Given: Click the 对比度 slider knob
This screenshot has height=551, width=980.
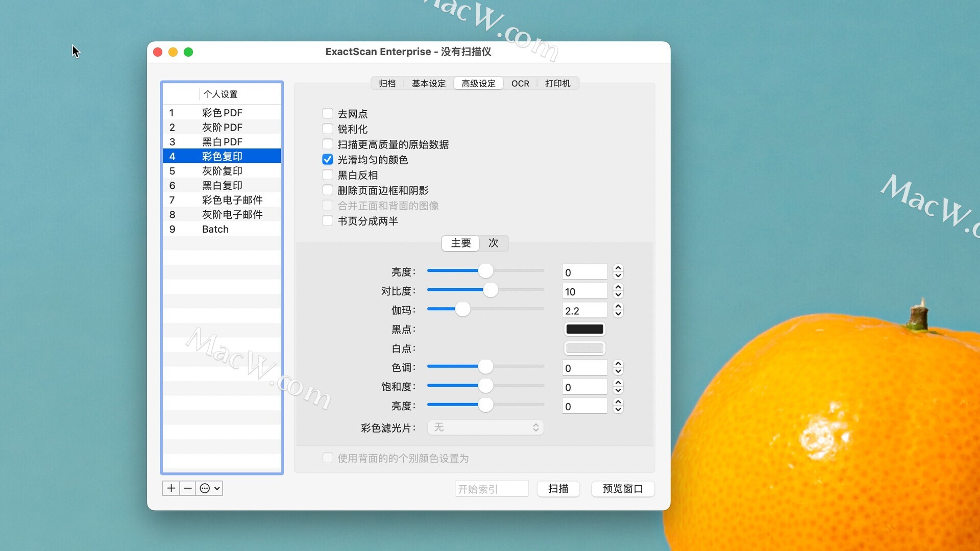Looking at the screenshot, I should pyautogui.click(x=491, y=290).
